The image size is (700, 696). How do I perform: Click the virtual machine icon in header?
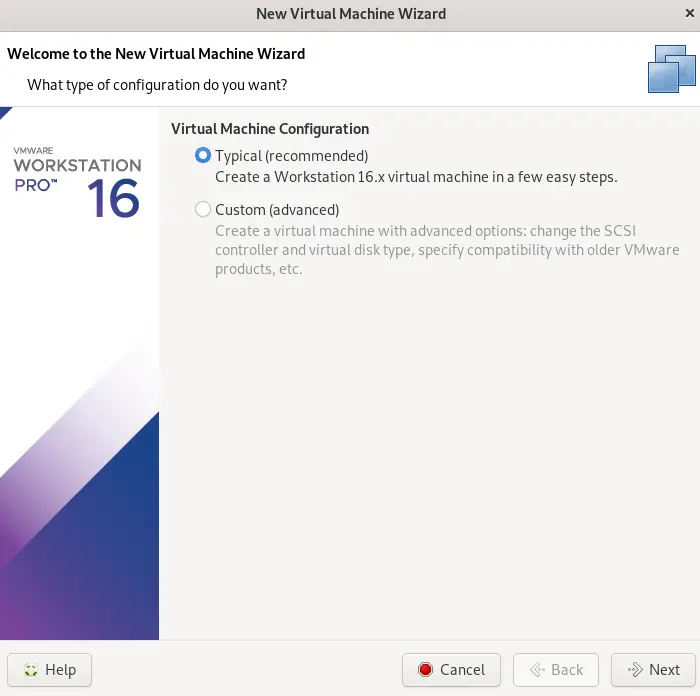point(671,69)
